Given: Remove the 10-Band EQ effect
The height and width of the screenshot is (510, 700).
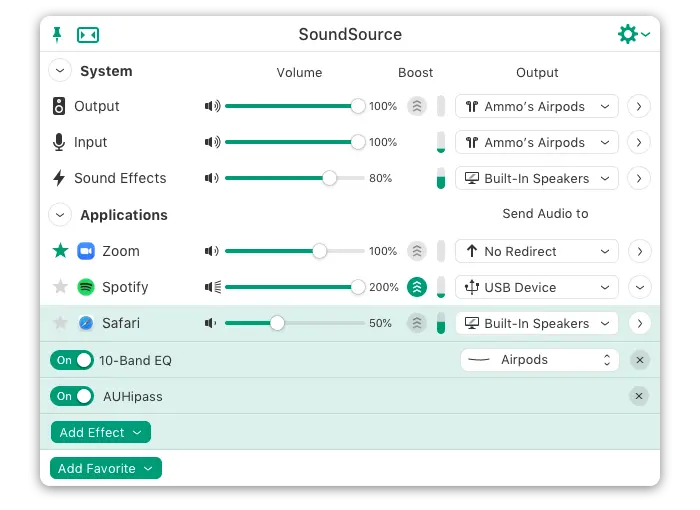Looking at the screenshot, I should tap(639, 360).
